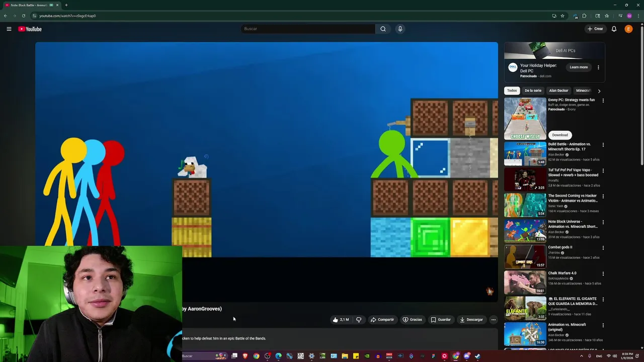Viewport: 644px width, 362px height.
Task: Open Combat gods II thumbnail
Action: coord(525,256)
